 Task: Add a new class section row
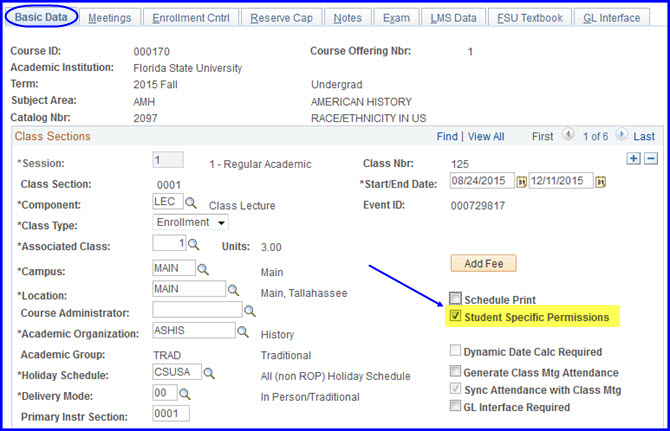[x=633, y=158]
